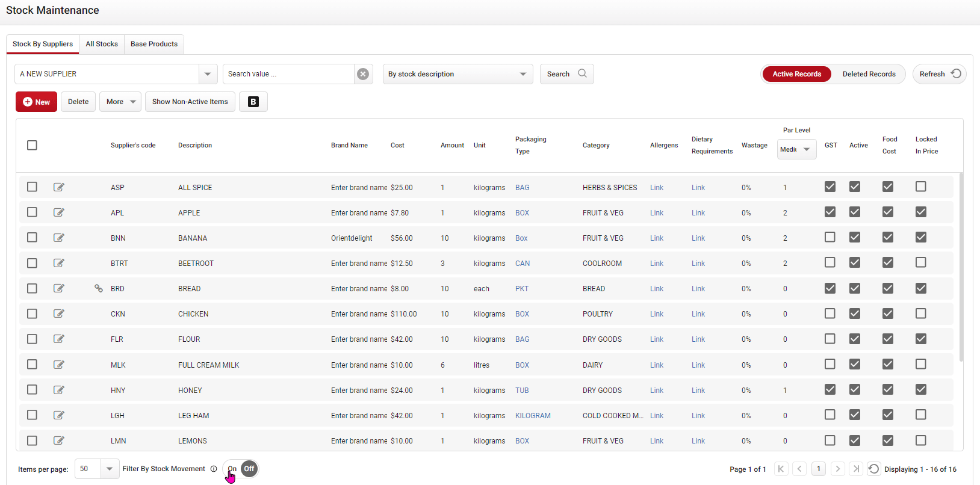Screen dimensions: 980x485
Task: Tick row checkbox for CHICKEN
Action: (x=32, y=314)
